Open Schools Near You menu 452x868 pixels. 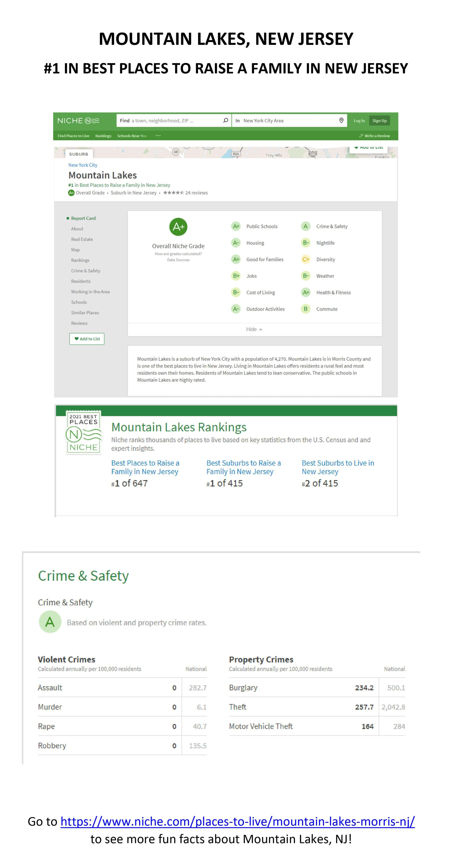132,136
